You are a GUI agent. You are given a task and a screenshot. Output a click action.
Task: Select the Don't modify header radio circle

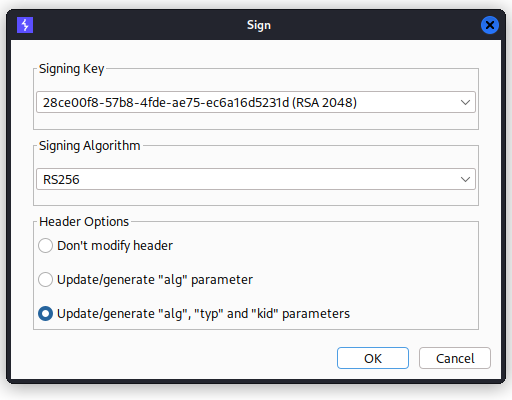pos(45,246)
